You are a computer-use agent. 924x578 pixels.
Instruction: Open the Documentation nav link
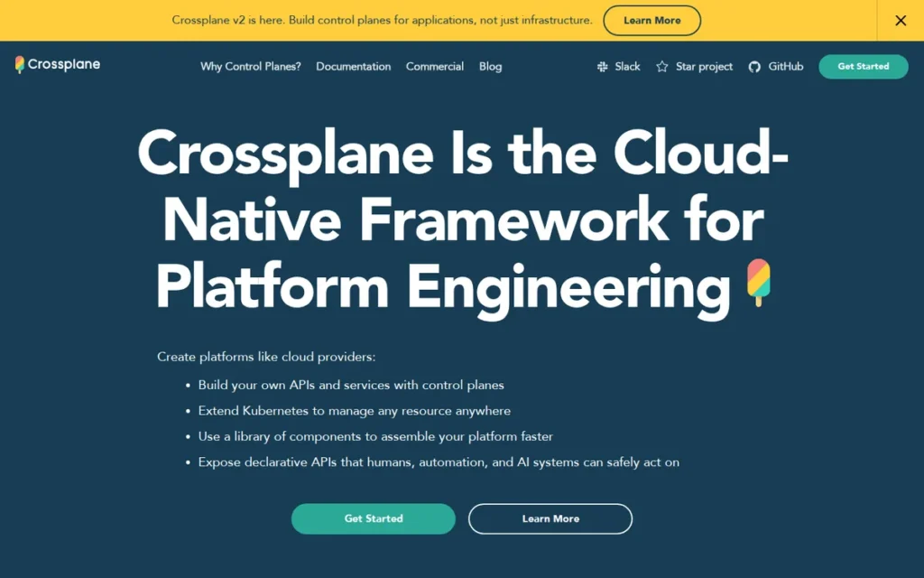(x=353, y=67)
